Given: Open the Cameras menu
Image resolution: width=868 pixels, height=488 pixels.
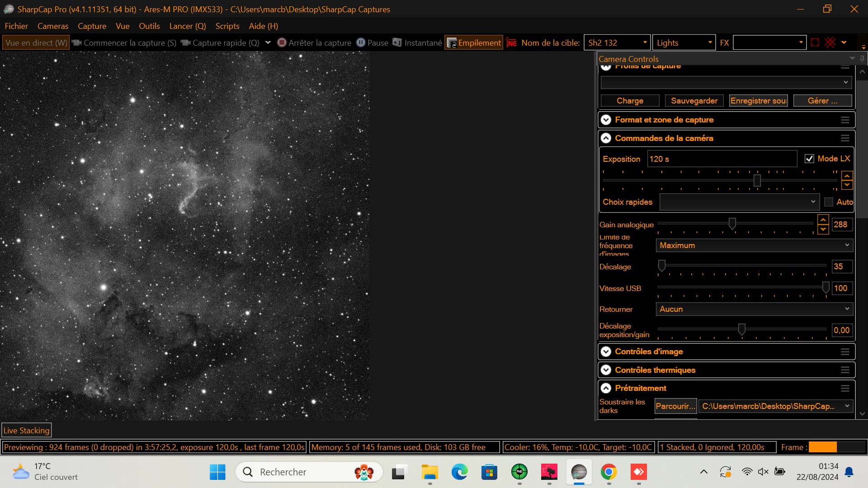Looking at the screenshot, I should [x=53, y=26].
